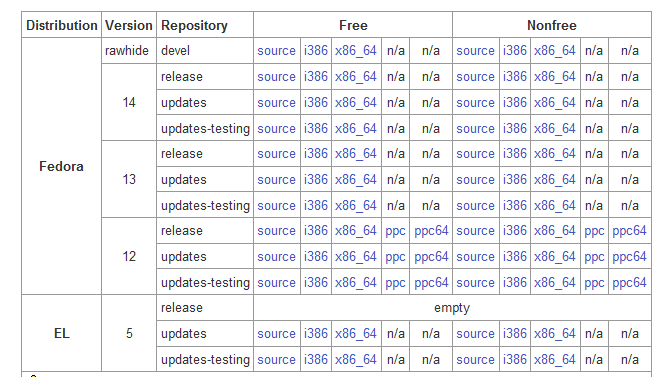Follow Nonfree x86_64 link in Fedora 12 updates-testing row
Viewport: 663px width, 377px height.
click(x=554, y=282)
